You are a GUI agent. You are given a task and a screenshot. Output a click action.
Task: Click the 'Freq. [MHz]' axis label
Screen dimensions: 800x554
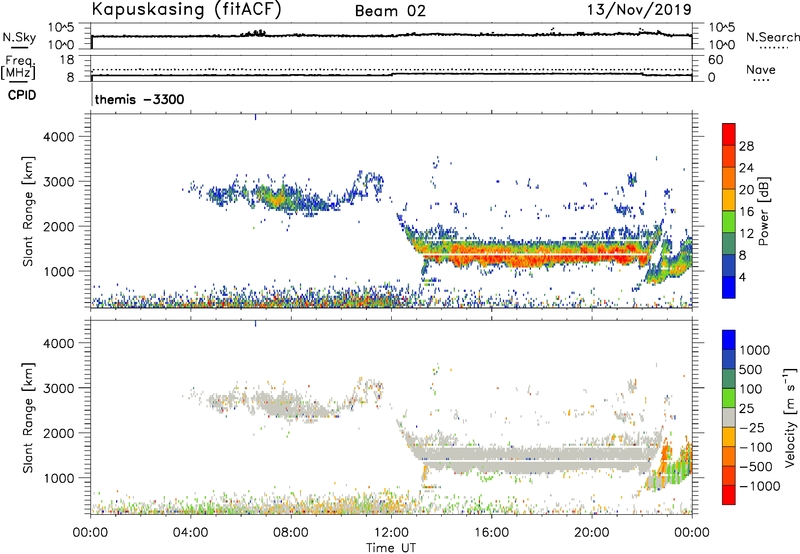(x=19, y=68)
